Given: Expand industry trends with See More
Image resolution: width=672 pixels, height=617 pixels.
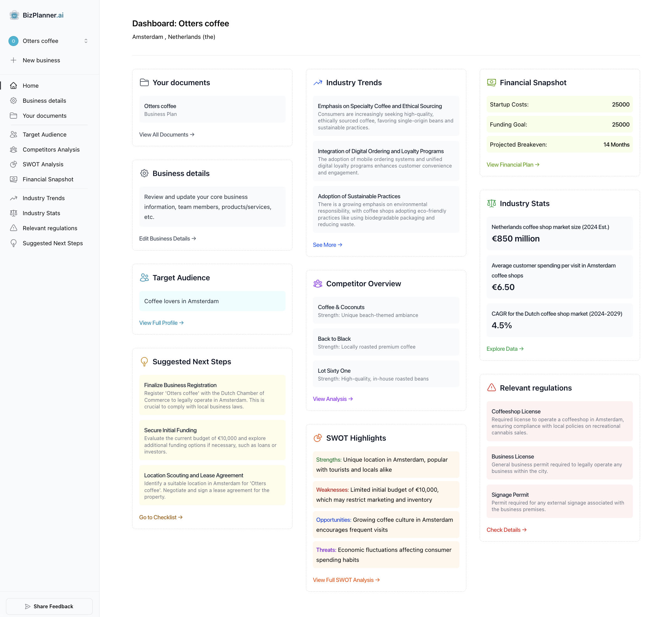Looking at the screenshot, I should coord(327,245).
